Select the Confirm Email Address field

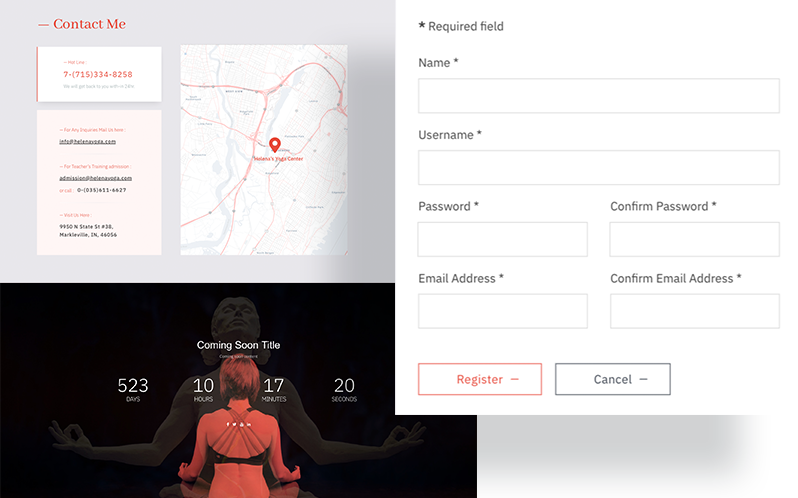click(694, 311)
